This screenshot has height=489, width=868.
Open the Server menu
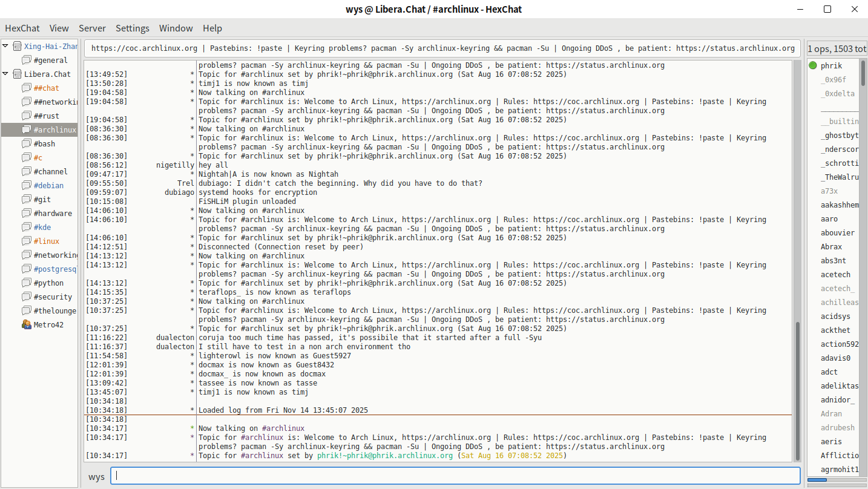pyautogui.click(x=92, y=28)
